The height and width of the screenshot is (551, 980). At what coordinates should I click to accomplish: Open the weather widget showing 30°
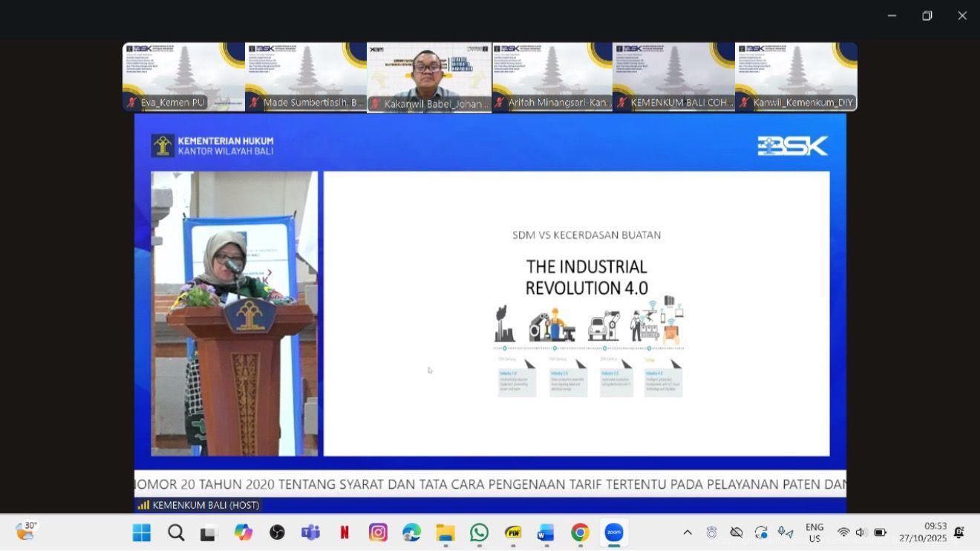[x=26, y=532]
